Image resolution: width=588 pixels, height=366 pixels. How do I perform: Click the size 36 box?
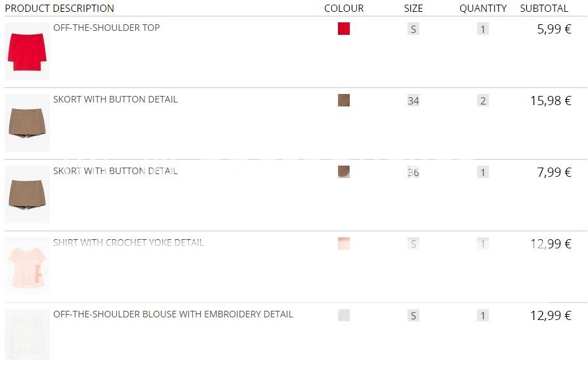[413, 172]
